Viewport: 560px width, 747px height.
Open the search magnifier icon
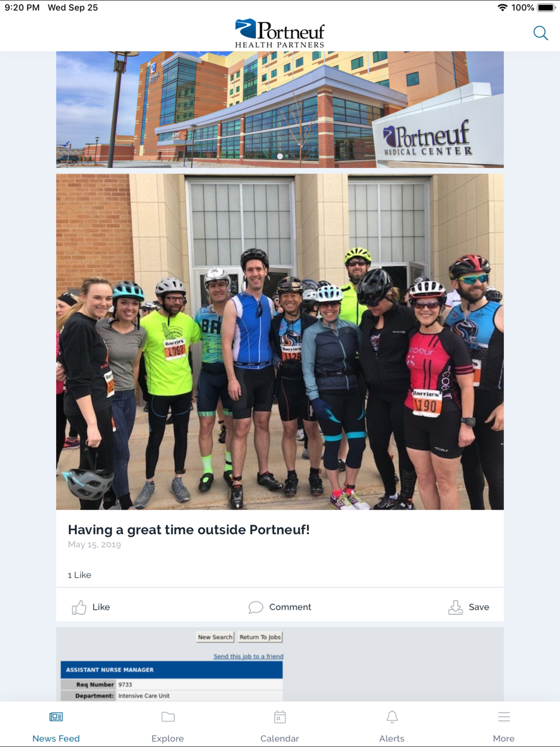[x=540, y=33]
